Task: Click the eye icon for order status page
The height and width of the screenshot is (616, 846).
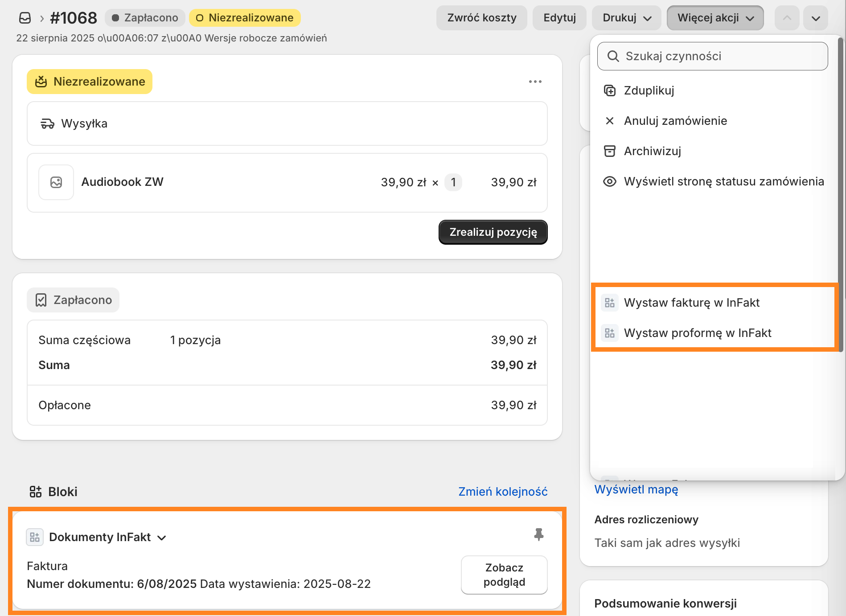Action: click(x=610, y=181)
